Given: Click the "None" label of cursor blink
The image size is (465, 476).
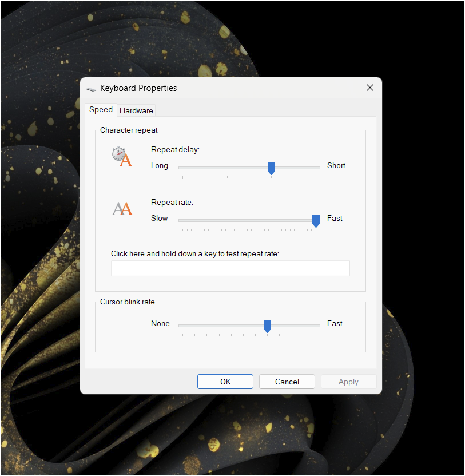Looking at the screenshot, I should click(160, 324).
